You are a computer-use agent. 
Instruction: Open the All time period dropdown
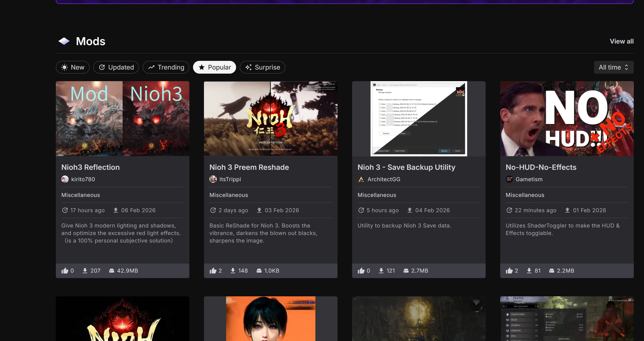[x=613, y=67]
